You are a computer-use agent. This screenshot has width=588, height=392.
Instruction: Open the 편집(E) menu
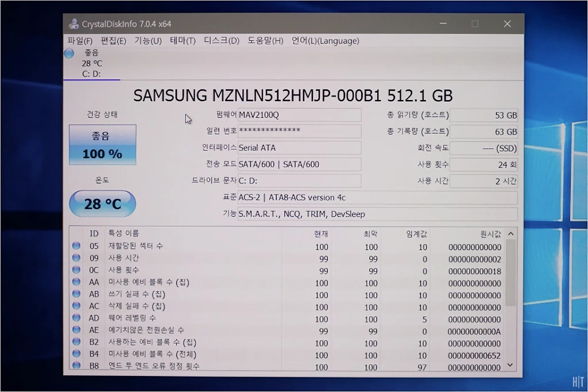[113, 41]
